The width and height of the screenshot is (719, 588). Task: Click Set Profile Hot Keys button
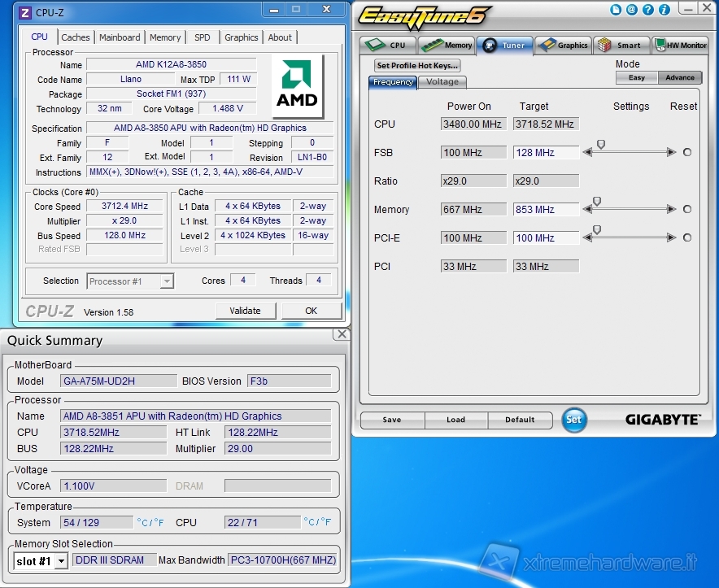[x=417, y=66]
